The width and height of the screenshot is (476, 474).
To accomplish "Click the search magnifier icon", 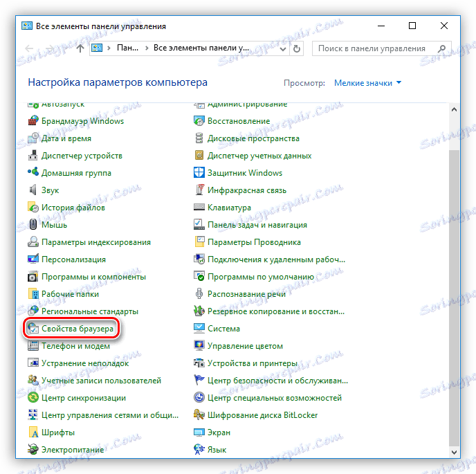I will point(442,48).
